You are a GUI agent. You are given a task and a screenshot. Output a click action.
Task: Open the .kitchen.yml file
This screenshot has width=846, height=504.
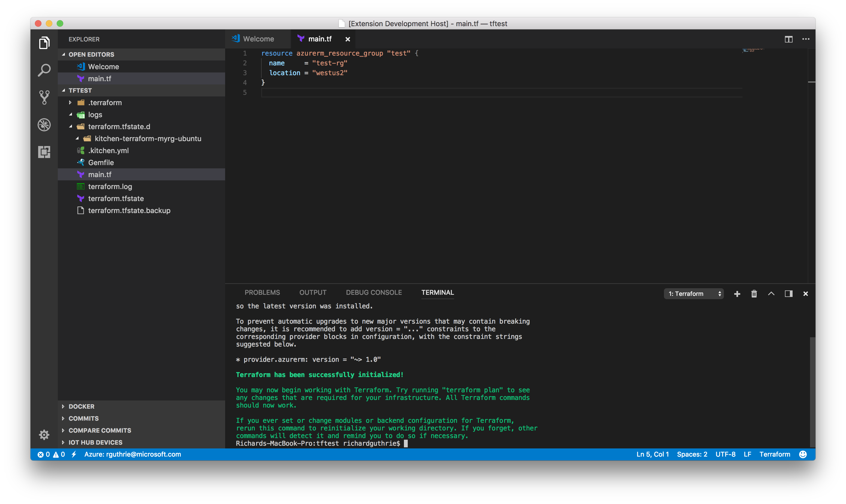tap(141, 150)
